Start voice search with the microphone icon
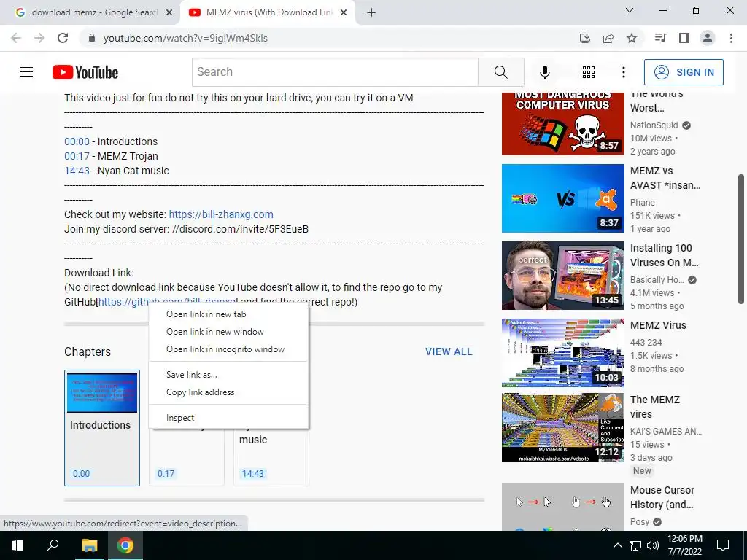747x560 pixels. pyautogui.click(x=544, y=72)
